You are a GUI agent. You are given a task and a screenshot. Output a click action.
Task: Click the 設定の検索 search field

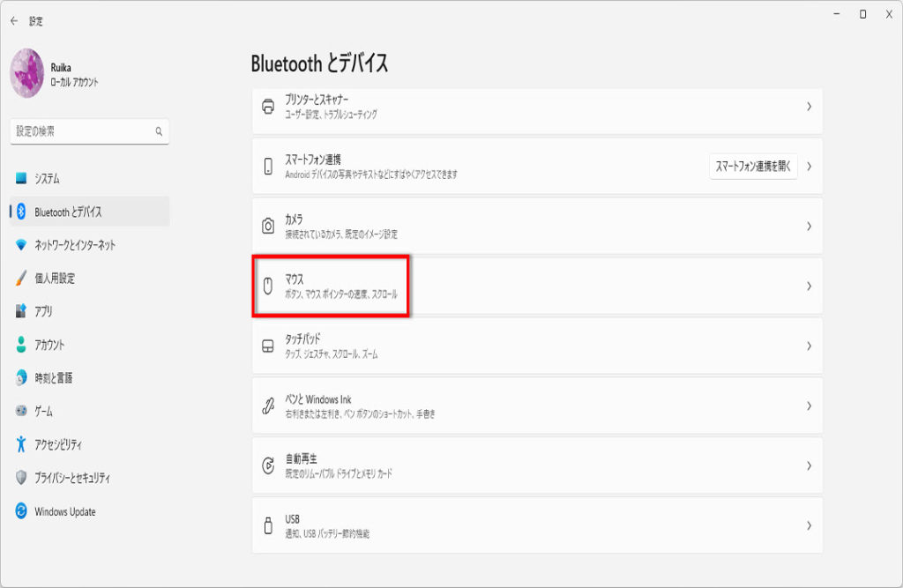pyautogui.click(x=84, y=131)
